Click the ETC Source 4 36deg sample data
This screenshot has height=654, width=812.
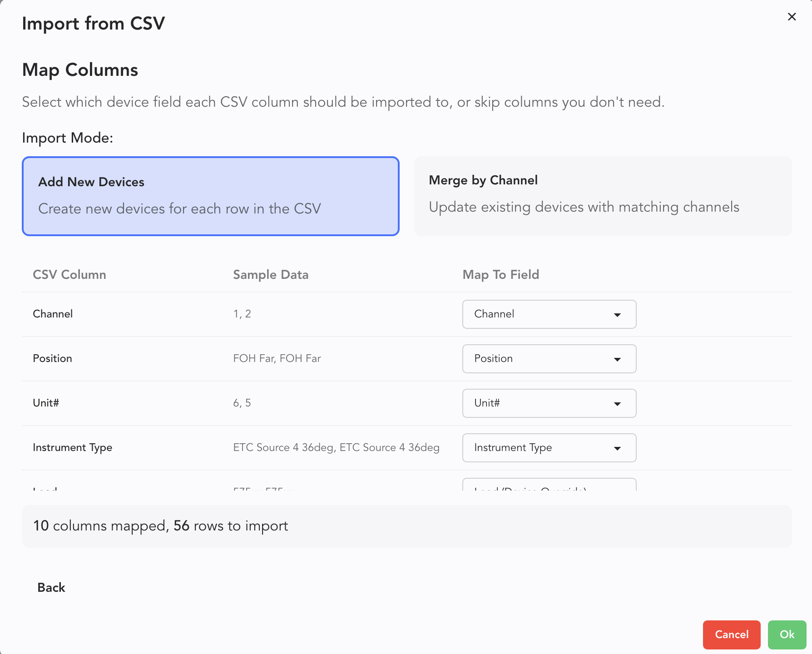click(x=336, y=448)
